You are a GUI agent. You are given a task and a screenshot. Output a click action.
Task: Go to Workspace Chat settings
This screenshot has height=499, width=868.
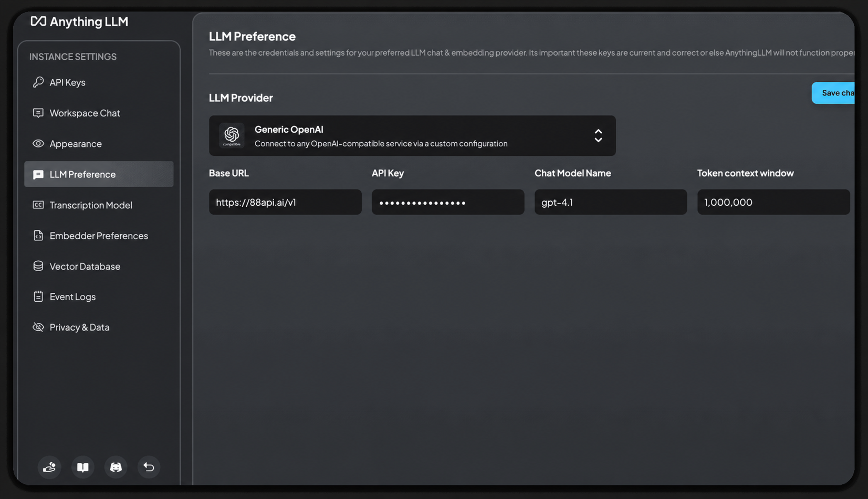click(99, 113)
